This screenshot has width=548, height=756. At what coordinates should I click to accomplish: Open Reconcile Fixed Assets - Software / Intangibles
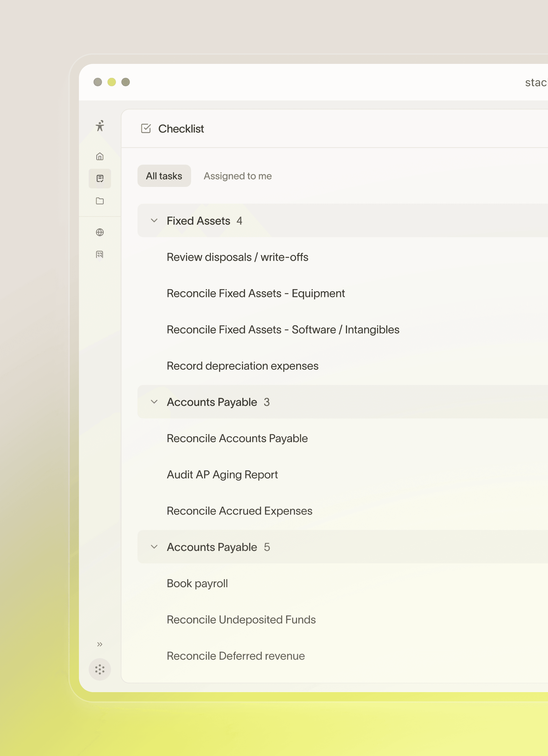283,329
